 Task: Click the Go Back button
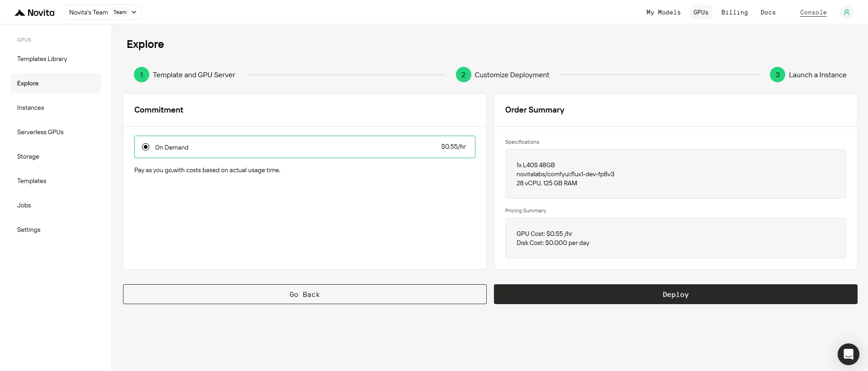(304, 294)
